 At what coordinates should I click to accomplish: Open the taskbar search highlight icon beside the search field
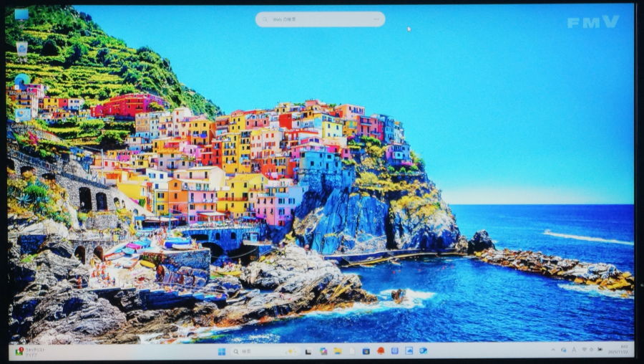291,351
